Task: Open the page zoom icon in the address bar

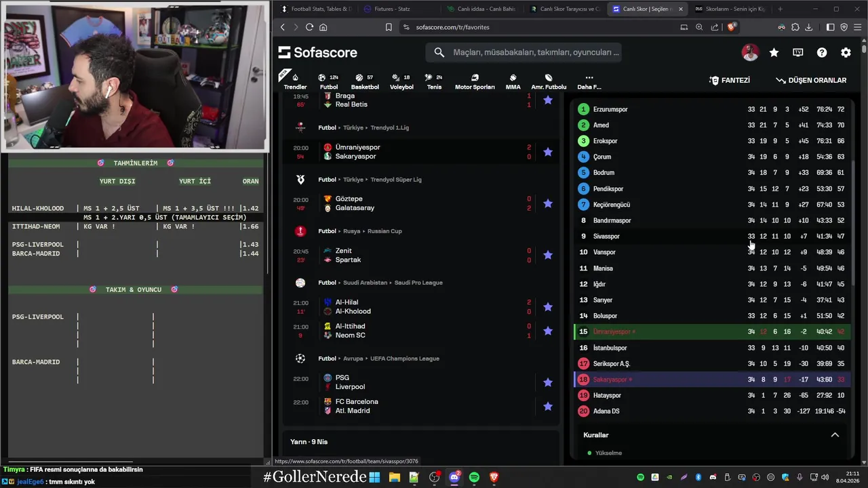Action: 699,27
